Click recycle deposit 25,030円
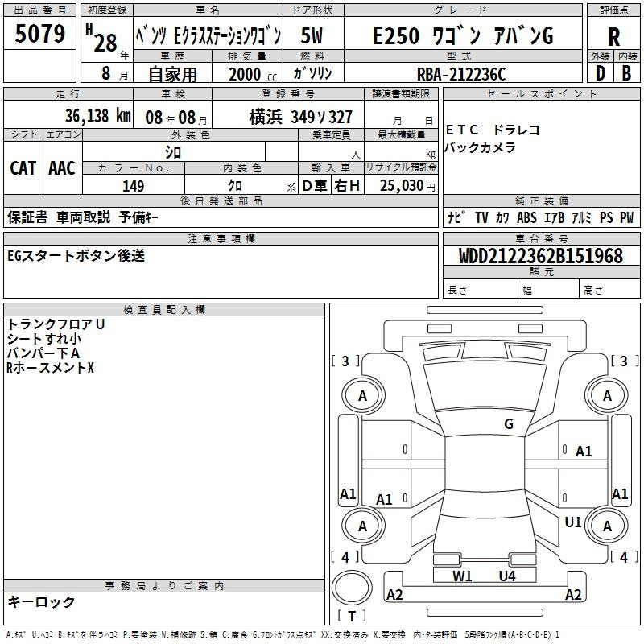This screenshot has width=644, height=644. (x=407, y=186)
